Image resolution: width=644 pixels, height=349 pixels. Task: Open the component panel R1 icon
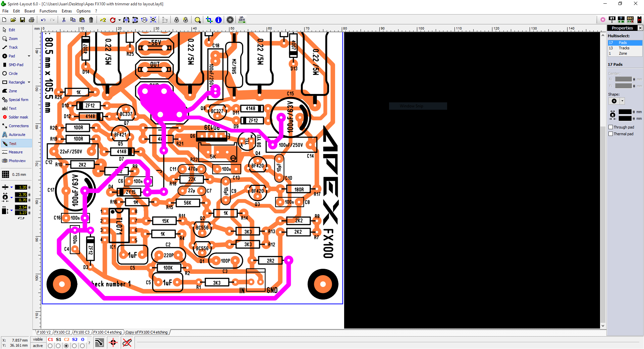pyautogui.click(x=612, y=20)
